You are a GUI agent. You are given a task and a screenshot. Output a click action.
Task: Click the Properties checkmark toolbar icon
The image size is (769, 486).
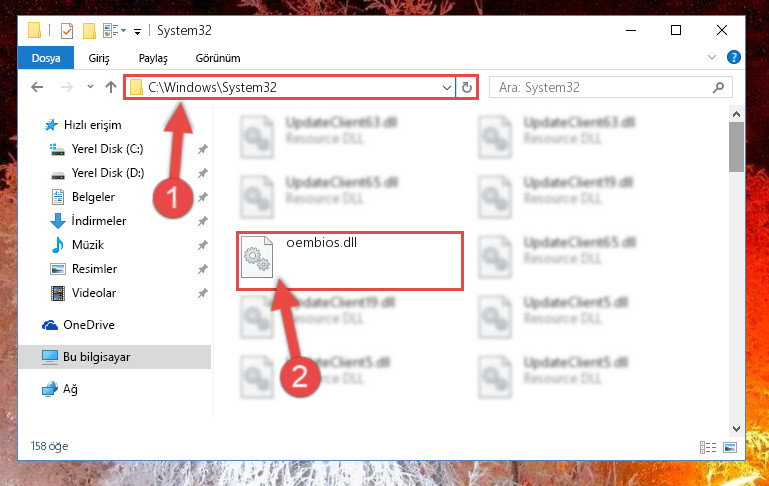(x=67, y=31)
